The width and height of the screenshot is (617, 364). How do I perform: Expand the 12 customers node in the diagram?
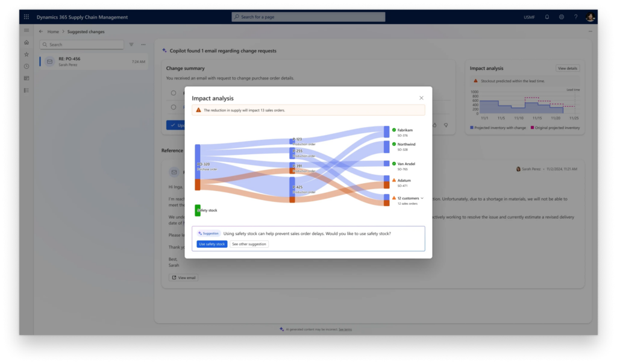pos(422,198)
